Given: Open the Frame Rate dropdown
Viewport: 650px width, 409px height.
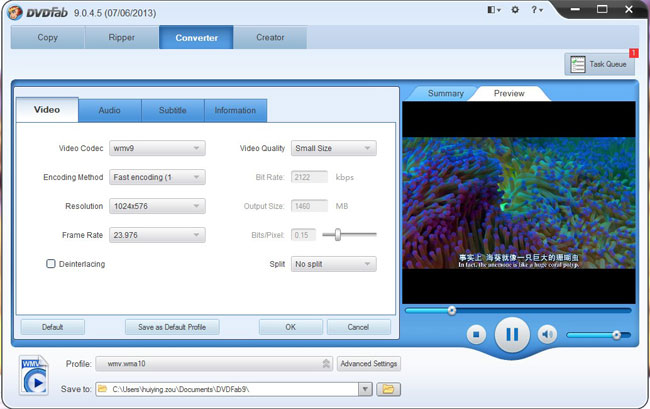Looking at the screenshot, I should 157,235.
